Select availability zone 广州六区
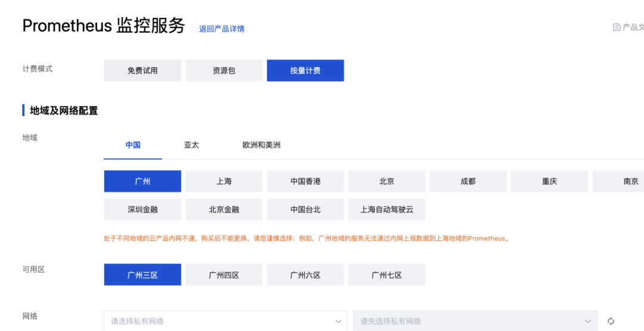The image size is (644, 331). point(305,275)
